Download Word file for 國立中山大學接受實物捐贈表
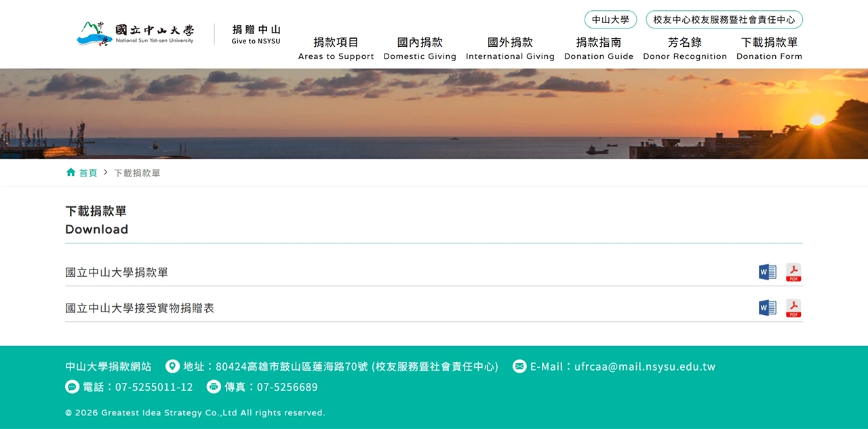This screenshot has height=429, width=868. click(x=767, y=308)
